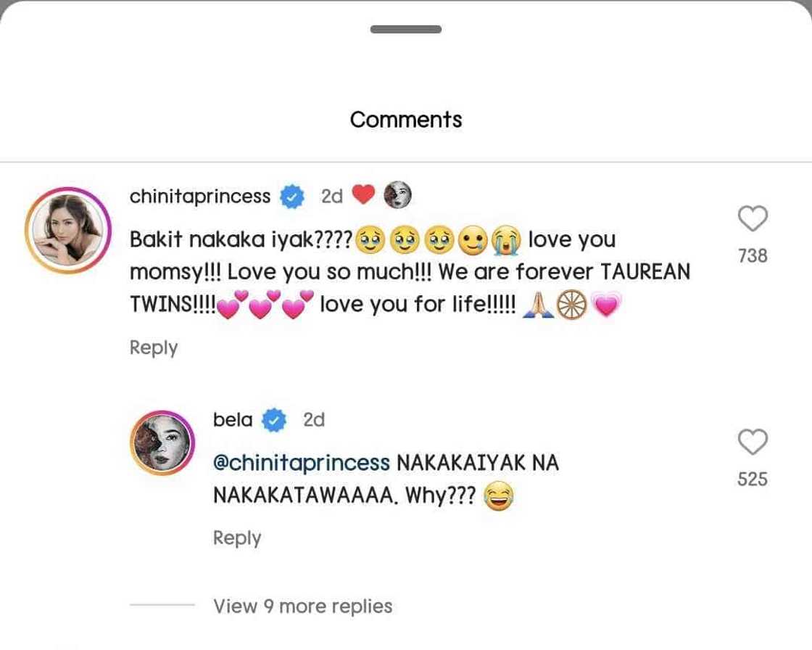The image size is (812, 650).
Task: Click the bela username
Action: pos(233,419)
